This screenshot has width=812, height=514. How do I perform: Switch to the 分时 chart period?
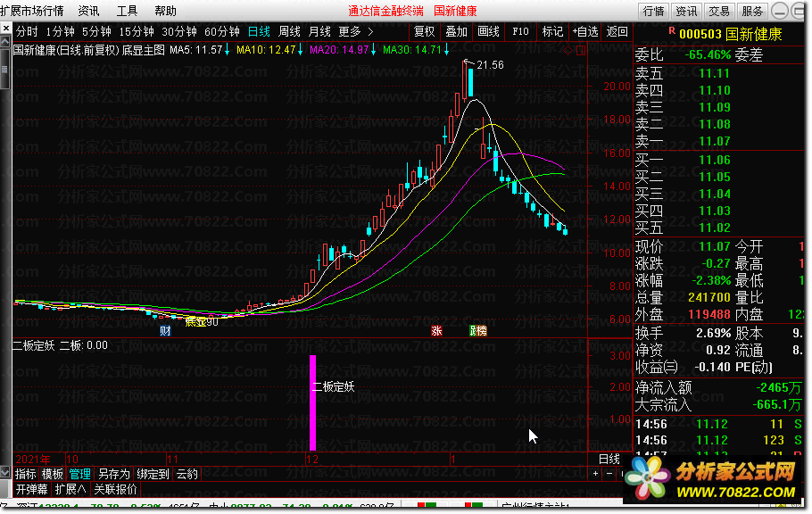27,32
